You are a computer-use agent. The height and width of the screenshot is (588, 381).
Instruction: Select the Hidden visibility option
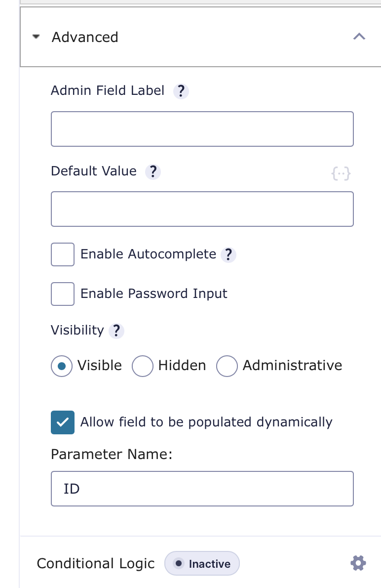[x=142, y=366]
